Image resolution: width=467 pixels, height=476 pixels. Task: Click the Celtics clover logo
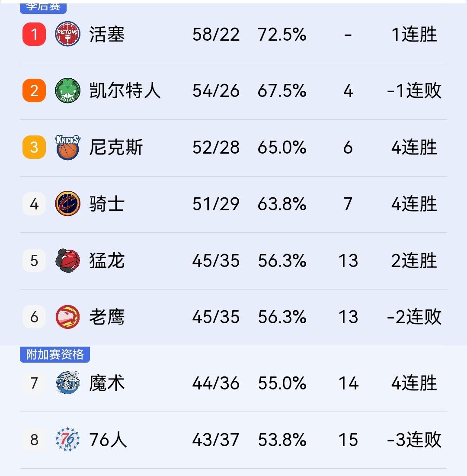(67, 91)
